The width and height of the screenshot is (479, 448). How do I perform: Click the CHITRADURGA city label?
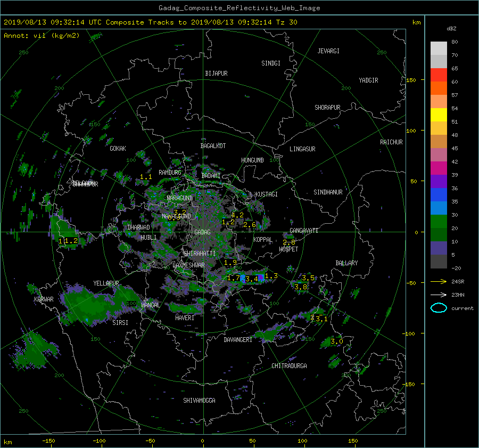(x=289, y=366)
